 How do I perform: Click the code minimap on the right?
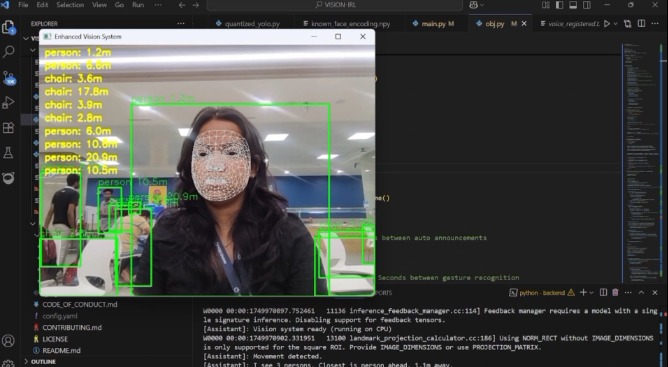[640, 162]
